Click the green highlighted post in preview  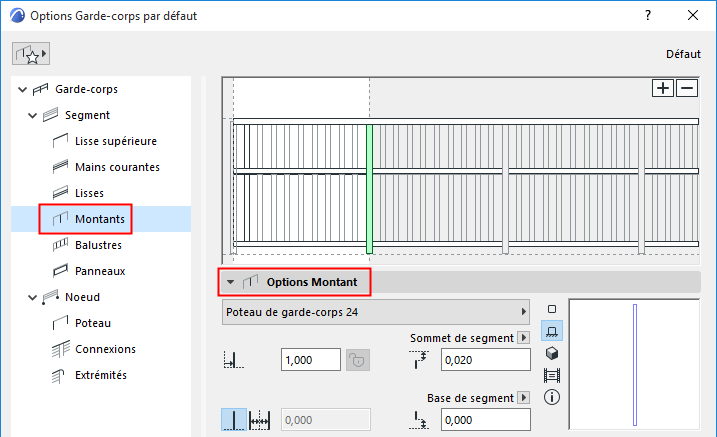point(369,188)
